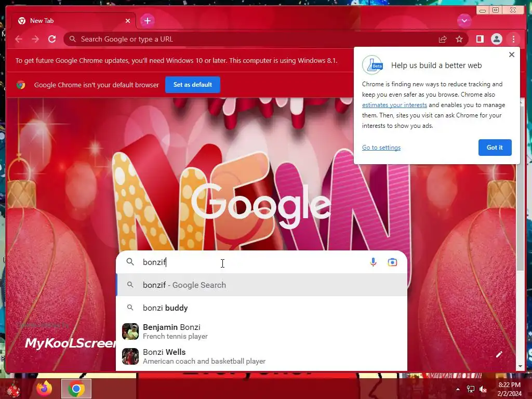Open the side panel icon
The width and height of the screenshot is (532, 399).
(480, 39)
